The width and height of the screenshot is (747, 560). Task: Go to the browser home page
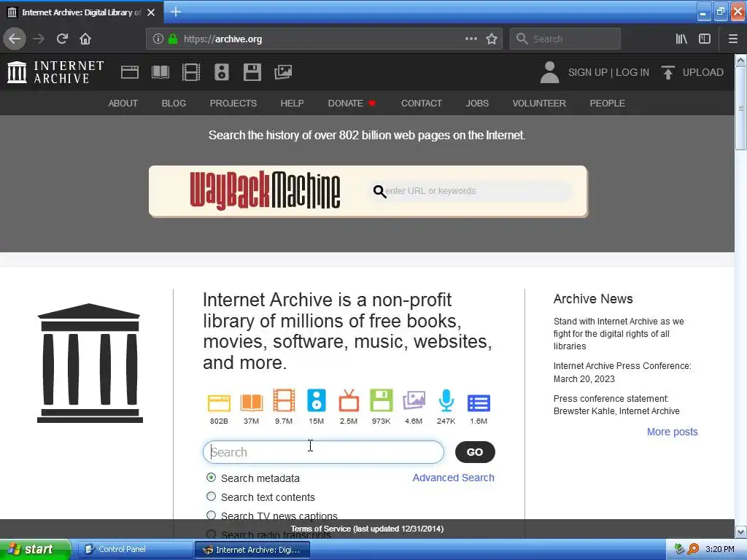click(x=85, y=39)
